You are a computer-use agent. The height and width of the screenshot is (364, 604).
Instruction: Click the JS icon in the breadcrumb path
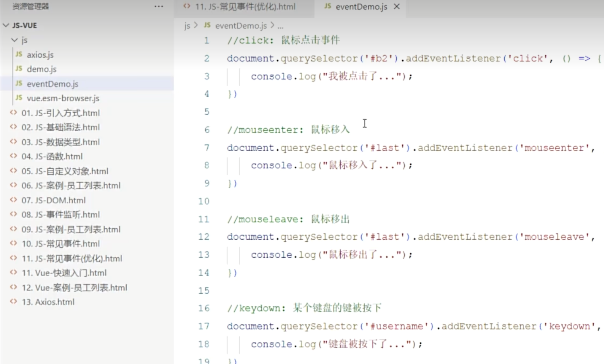click(x=207, y=25)
